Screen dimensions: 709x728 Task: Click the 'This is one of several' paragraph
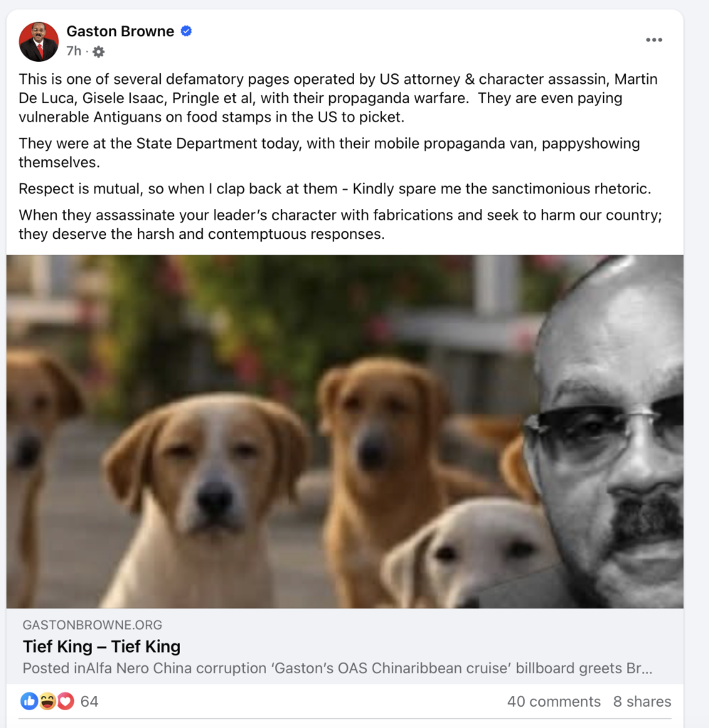pyautogui.click(x=338, y=98)
